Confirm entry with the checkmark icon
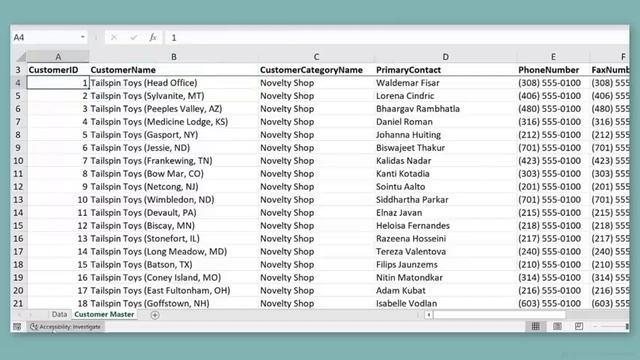The width and height of the screenshot is (640, 360). coord(133,38)
